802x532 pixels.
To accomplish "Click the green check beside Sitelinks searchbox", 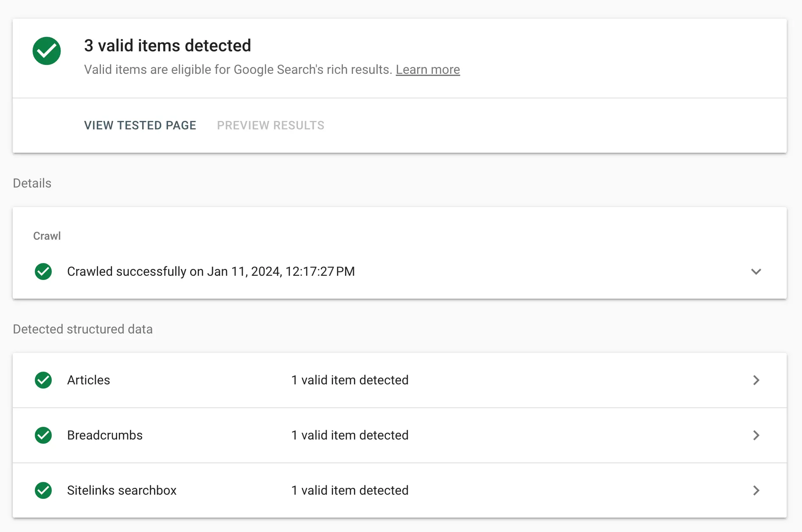I will pyautogui.click(x=43, y=490).
